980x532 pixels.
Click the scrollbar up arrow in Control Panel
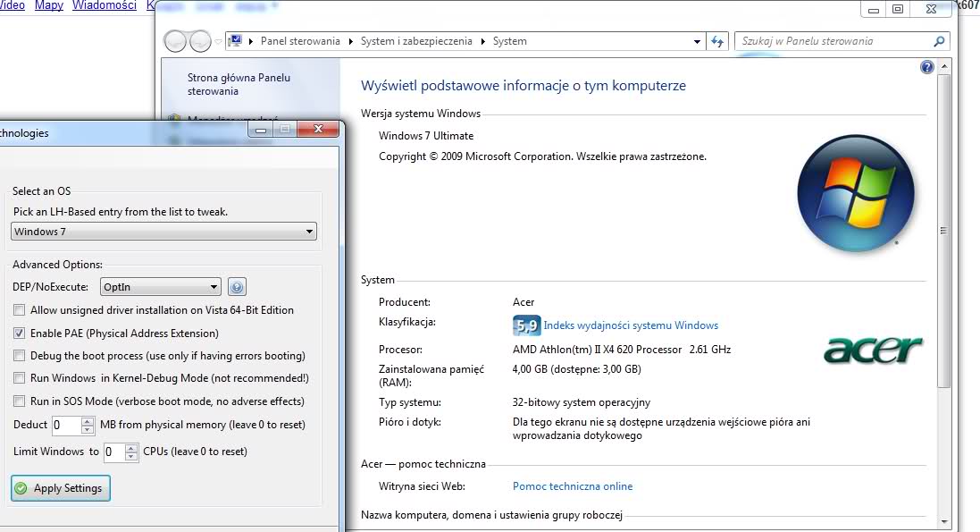pos(943,66)
